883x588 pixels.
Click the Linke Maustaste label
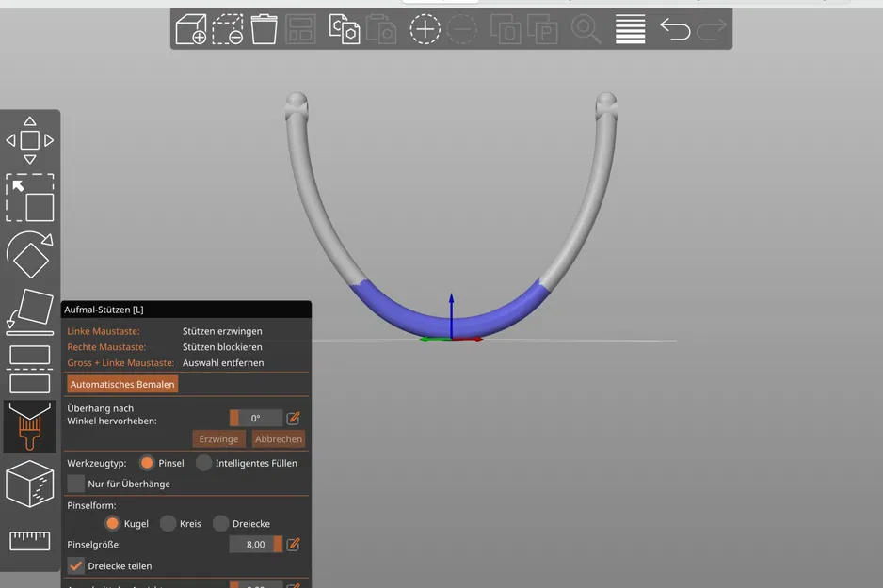coord(103,331)
